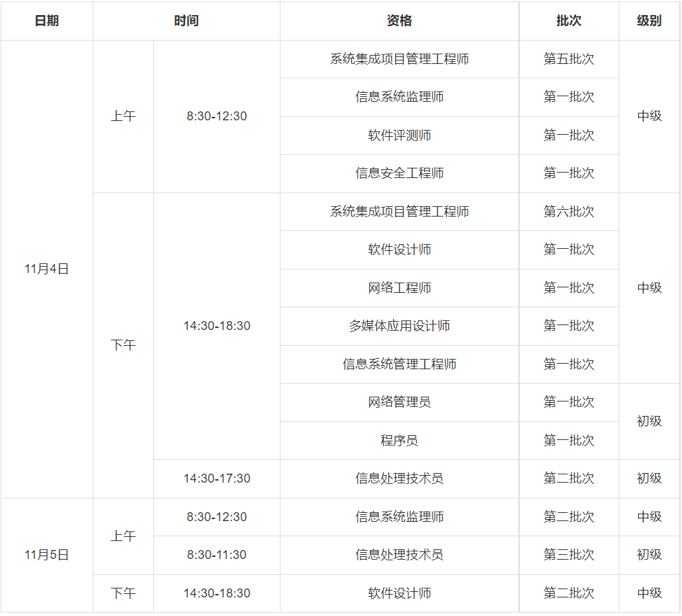Screen dimensions: 682x616
Task: Click the 网络工程师 cell
Action: [399, 288]
